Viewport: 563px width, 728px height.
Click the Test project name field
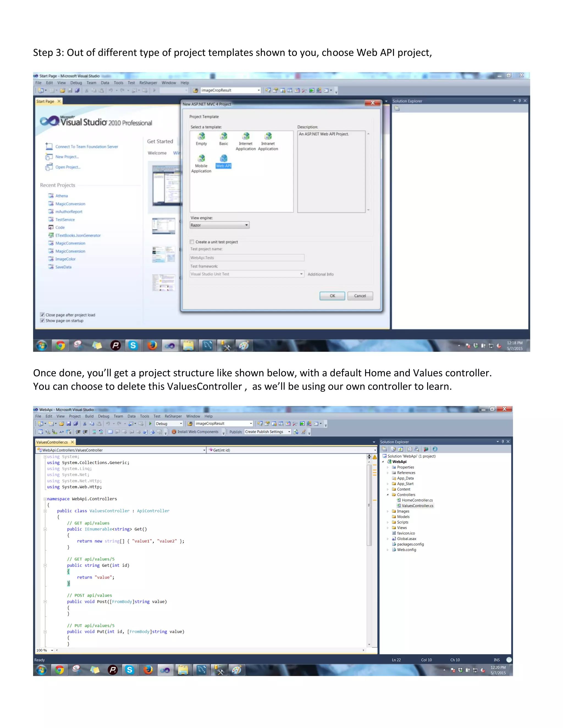(x=247, y=258)
